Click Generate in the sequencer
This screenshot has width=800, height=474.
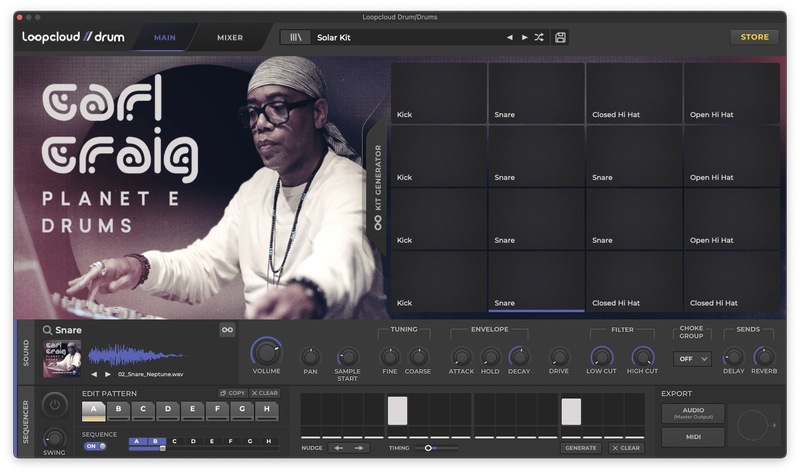click(x=580, y=448)
